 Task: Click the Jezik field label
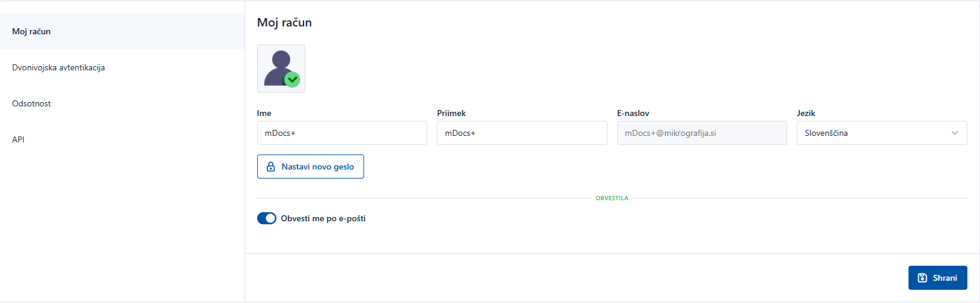coord(806,113)
